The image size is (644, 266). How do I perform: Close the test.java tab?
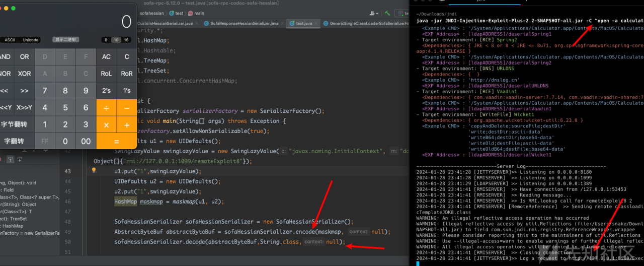(x=316, y=23)
